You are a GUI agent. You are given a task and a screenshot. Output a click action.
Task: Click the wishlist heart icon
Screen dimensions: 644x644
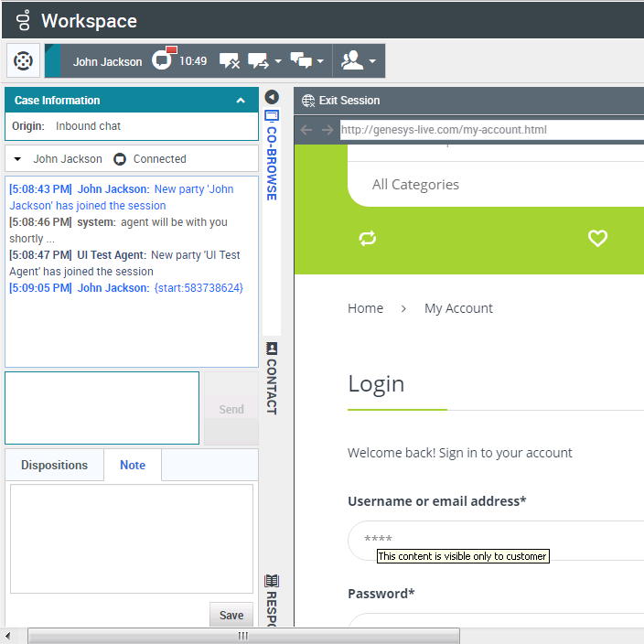597,238
